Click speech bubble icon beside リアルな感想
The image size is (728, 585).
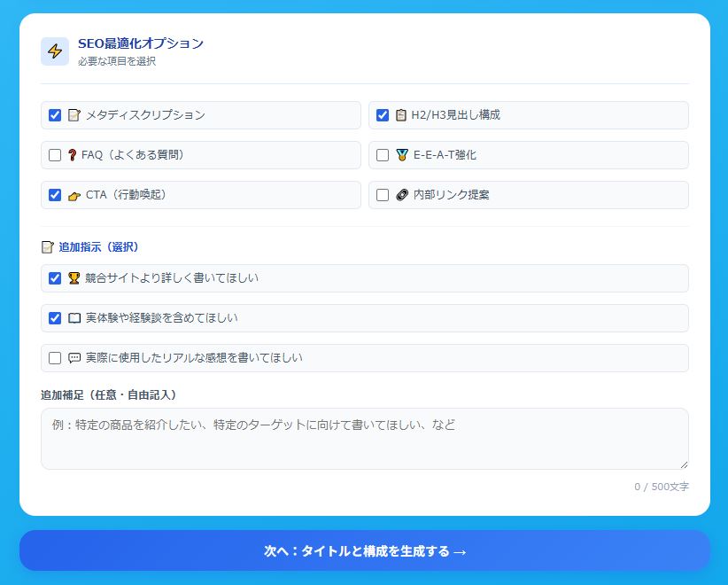click(x=74, y=358)
